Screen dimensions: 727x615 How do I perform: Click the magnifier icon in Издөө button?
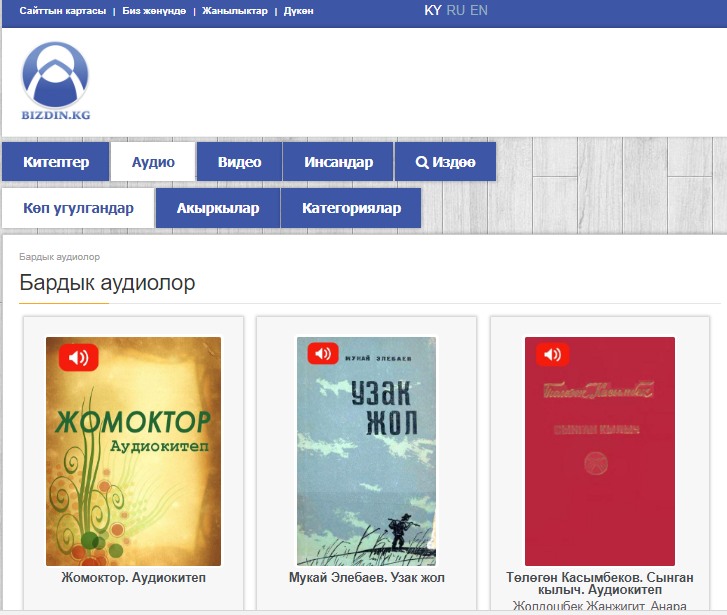[422, 162]
